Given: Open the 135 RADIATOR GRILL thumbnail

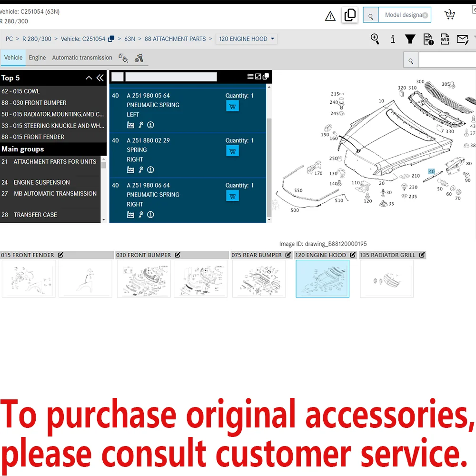Looking at the screenshot, I should click(x=387, y=278).
